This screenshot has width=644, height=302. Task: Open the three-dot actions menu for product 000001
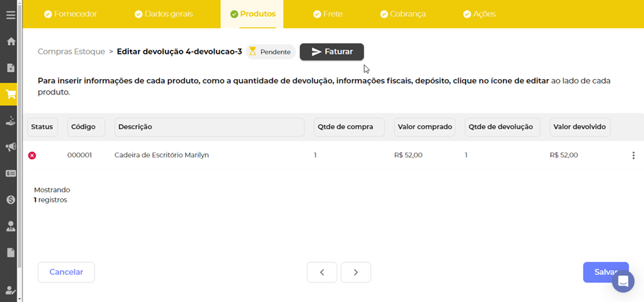click(633, 155)
